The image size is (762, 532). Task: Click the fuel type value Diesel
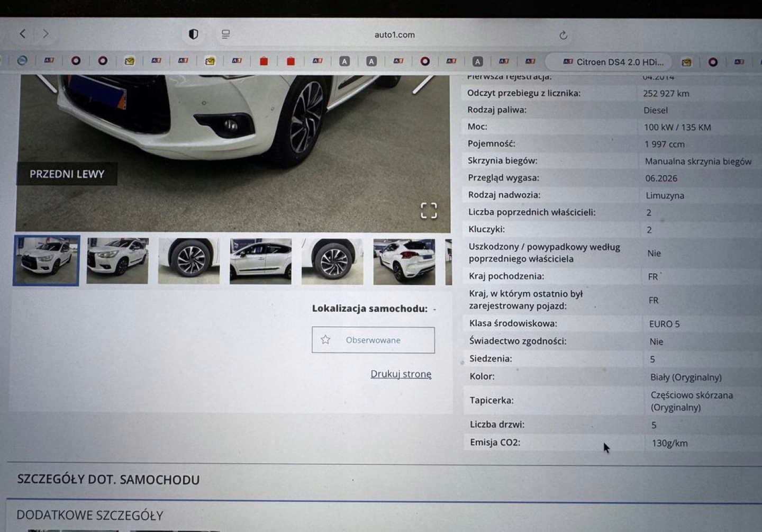(656, 111)
